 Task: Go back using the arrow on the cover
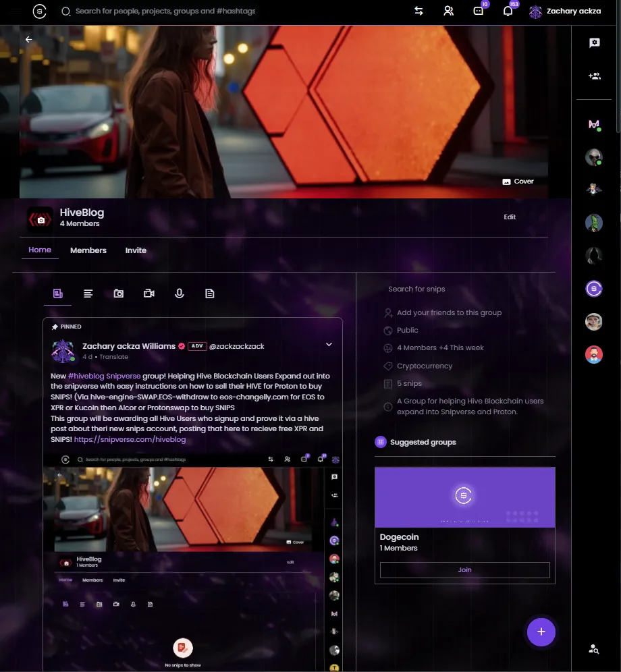29,39
